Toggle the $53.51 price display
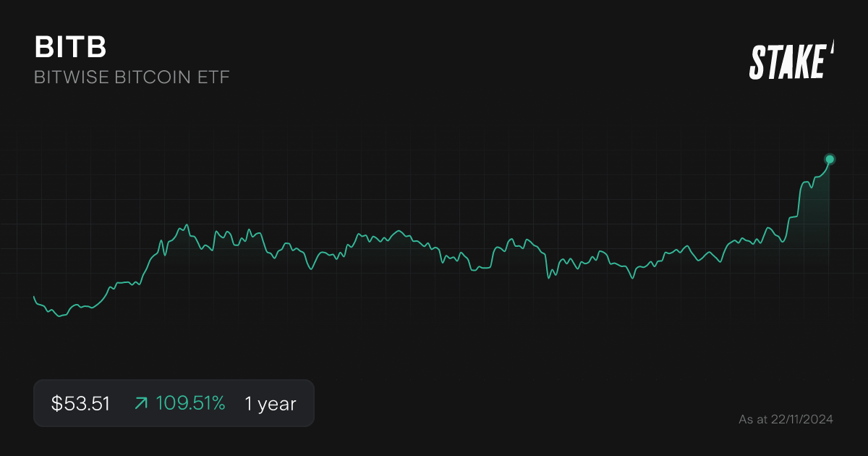This screenshot has height=456, width=868. tap(80, 403)
